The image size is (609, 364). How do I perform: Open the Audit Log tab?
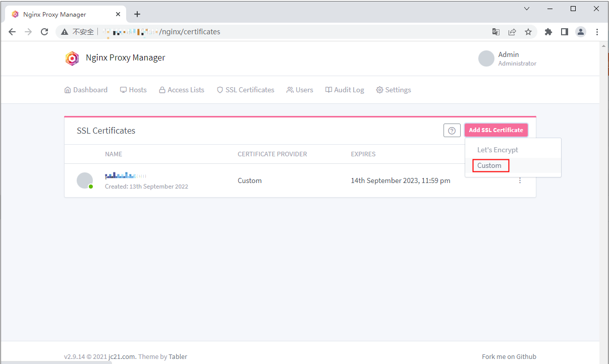click(x=345, y=90)
